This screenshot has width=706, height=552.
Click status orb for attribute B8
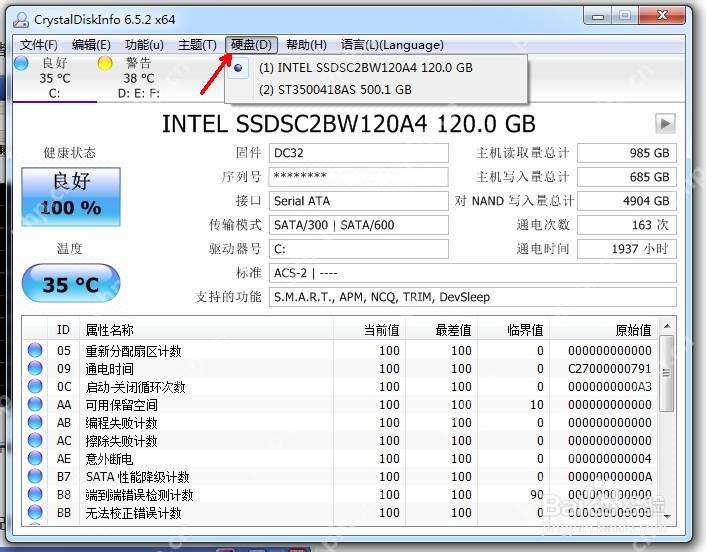tap(35, 494)
